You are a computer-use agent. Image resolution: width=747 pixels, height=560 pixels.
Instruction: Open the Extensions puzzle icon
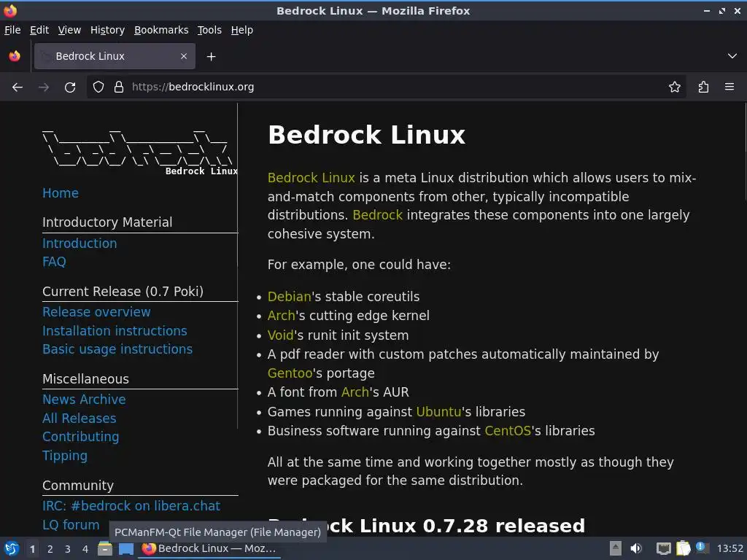tap(703, 87)
